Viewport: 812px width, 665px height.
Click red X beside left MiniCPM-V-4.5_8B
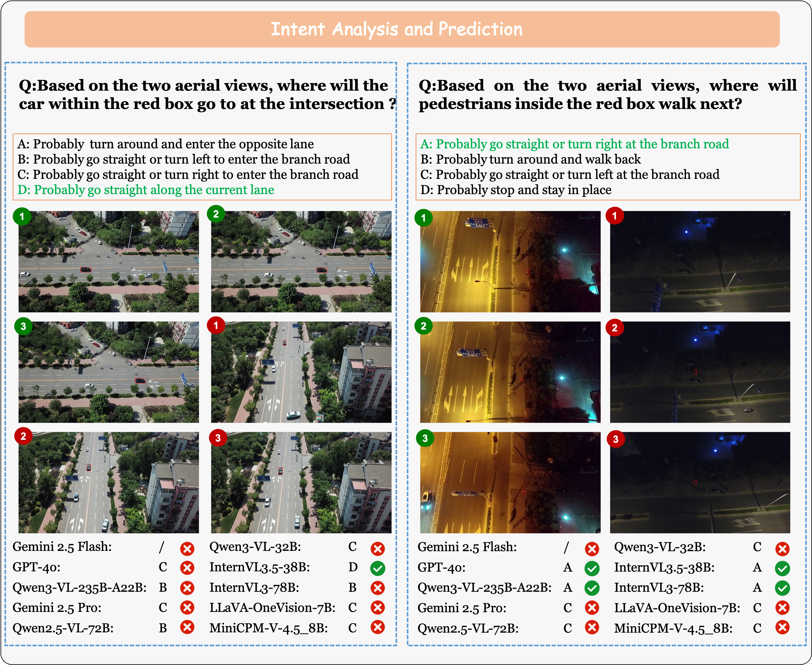click(377, 627)
